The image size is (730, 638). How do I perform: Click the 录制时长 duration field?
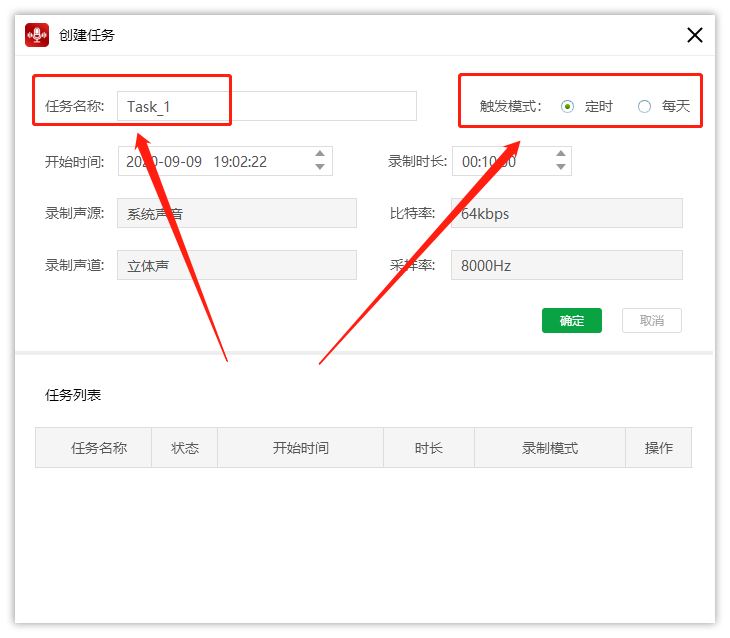pyautogui.click(x=500, y=161)
